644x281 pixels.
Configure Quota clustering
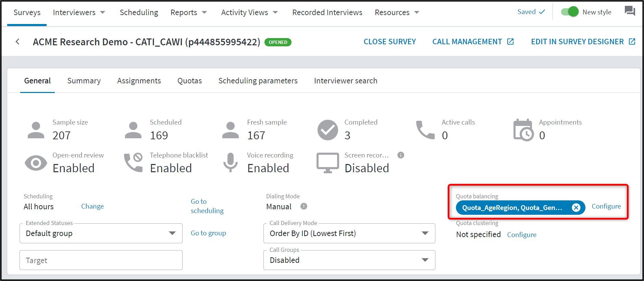click(x=522, y=235)
